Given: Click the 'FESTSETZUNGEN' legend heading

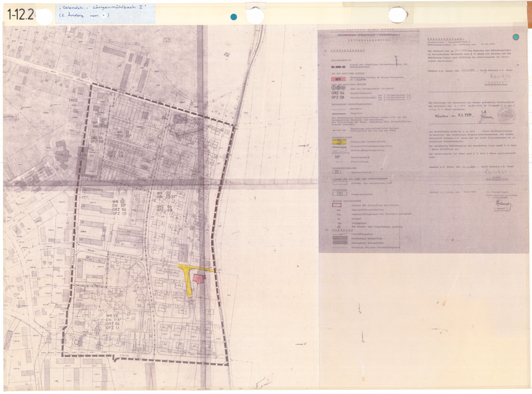Looking at the screenshot, I should pos(348,50).
